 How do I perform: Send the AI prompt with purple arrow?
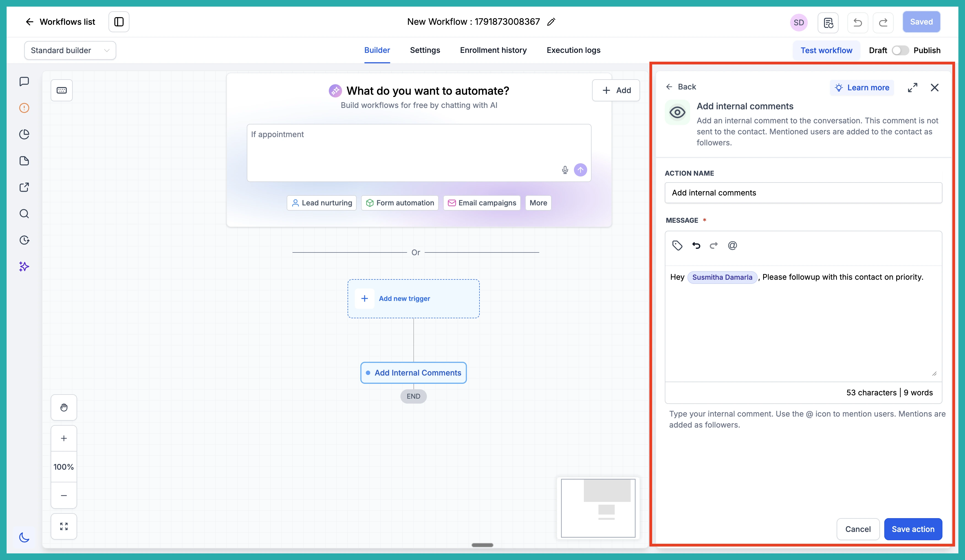(x=581, y=170)
